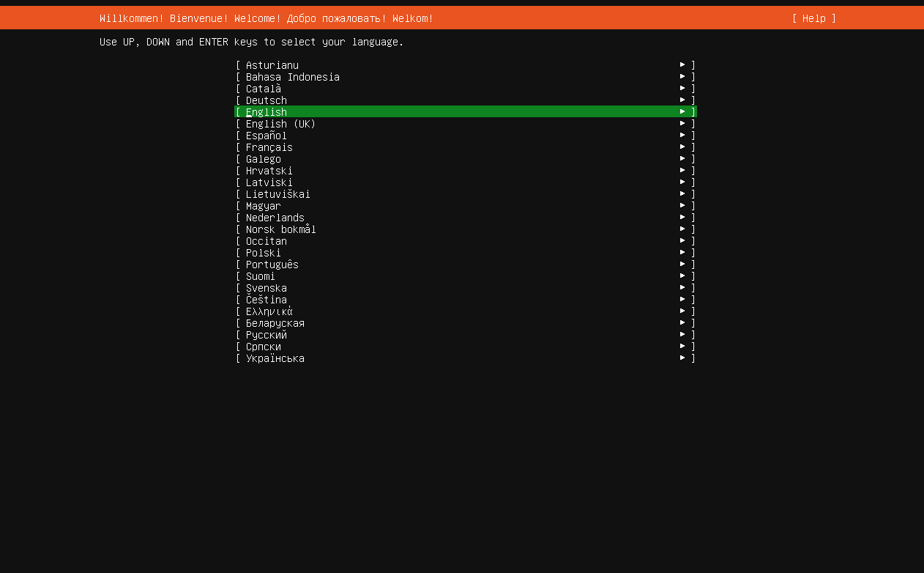This screenshot has height=573, width=924.
Task: Click the arrow beside Français
Action: 682,147
